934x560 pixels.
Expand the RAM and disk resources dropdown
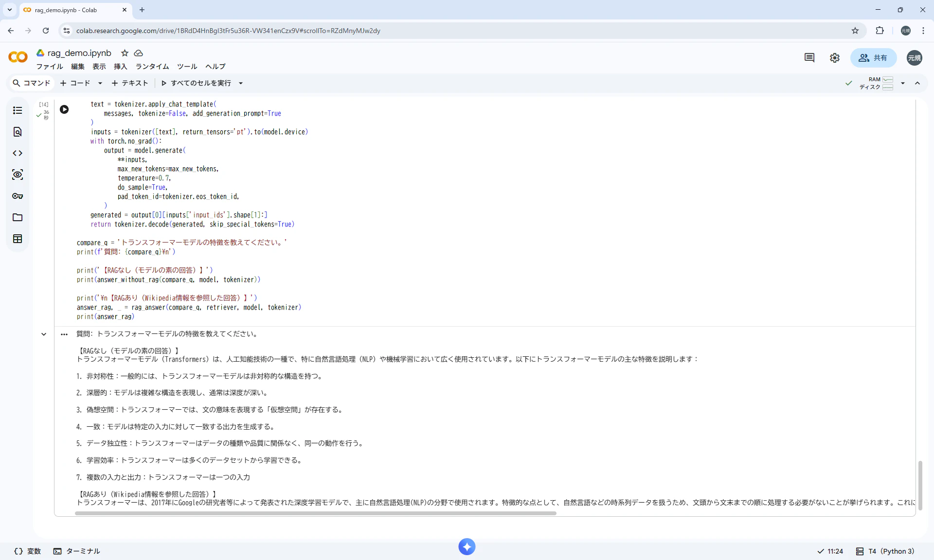click(902, 83)
